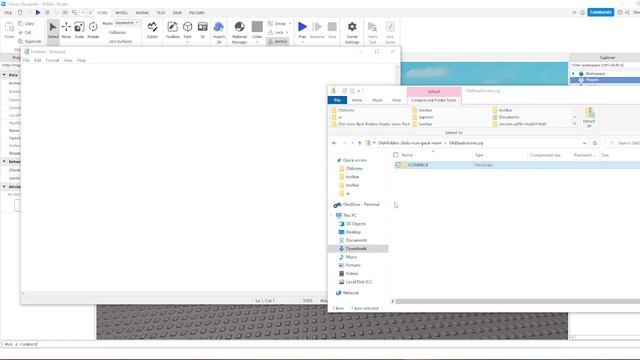Click the share icon near Collaborate
The image size is (640, 360).
point(627,12)
